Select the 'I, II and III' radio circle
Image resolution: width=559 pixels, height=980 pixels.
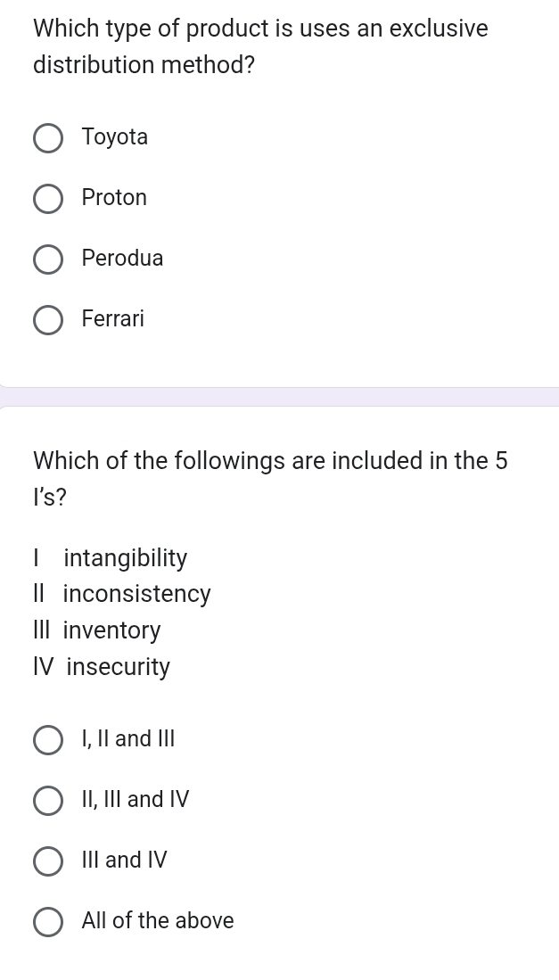click(48, 740)
